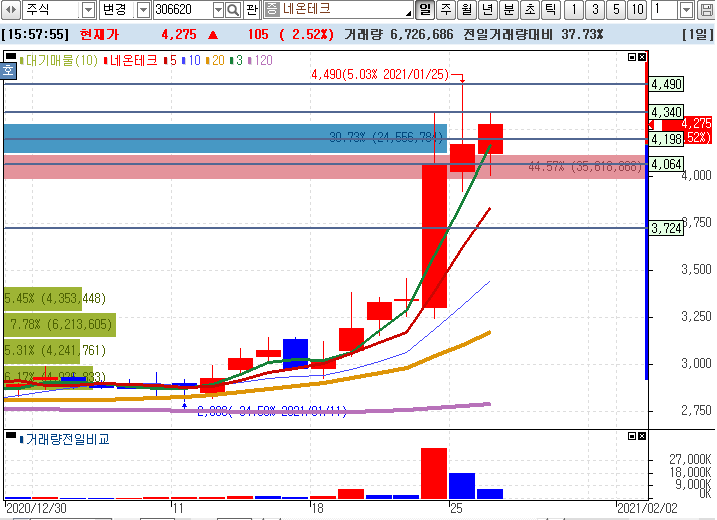Open the 변경 dropdown arrow

click(144, 10)
